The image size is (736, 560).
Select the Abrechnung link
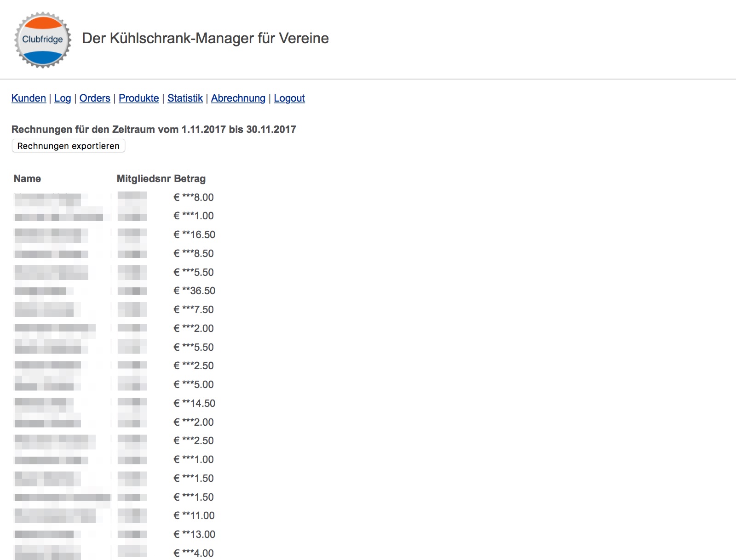(238, 98)
